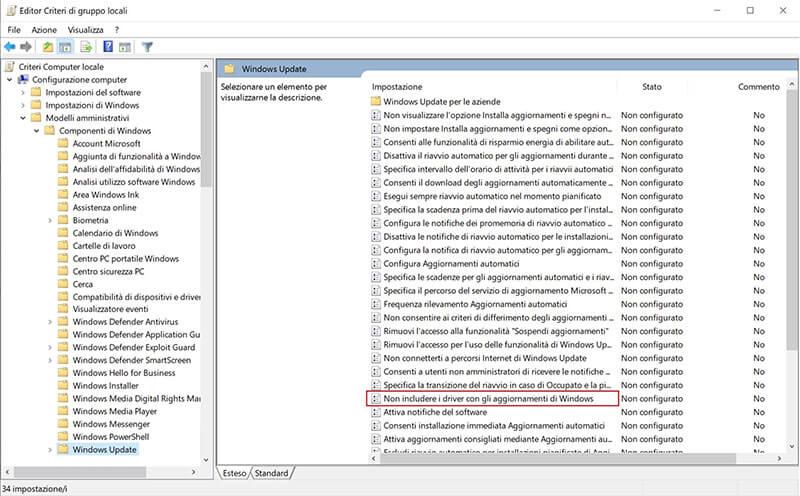
Task: Open the ? help menu
Action: [x=117, y=30]
